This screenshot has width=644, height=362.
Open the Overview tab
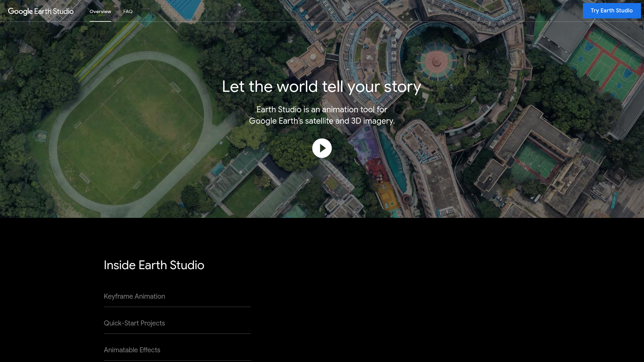[100, 11]
